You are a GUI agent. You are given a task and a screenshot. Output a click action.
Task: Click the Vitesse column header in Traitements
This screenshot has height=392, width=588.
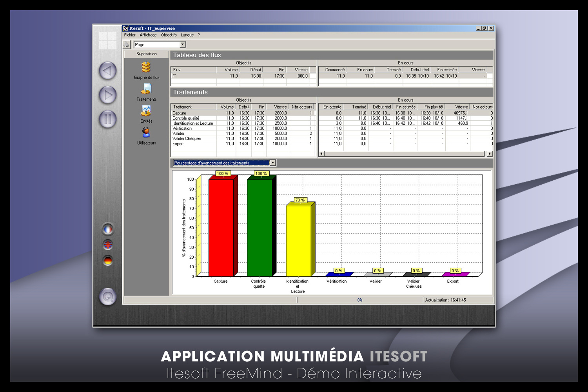(280, 107)
